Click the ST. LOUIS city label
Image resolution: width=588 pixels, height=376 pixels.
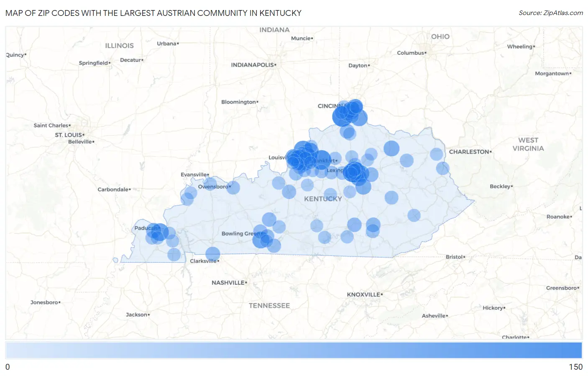(69, 135)
